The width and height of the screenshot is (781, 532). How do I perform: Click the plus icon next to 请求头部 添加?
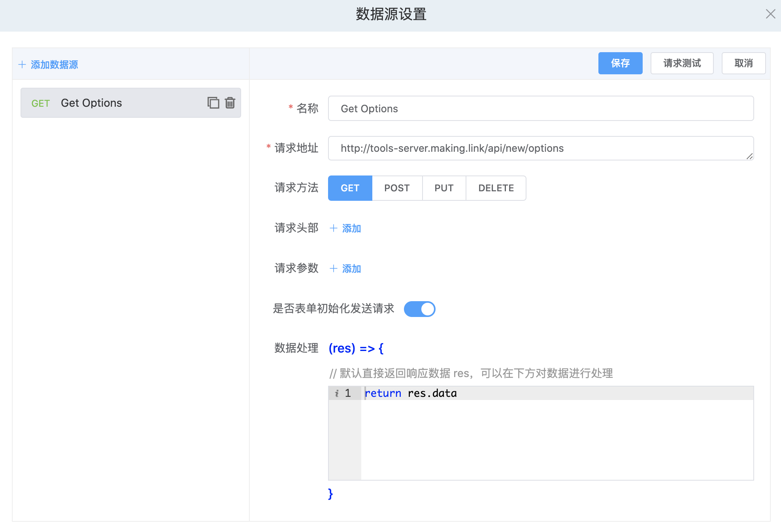coord(333,228)
